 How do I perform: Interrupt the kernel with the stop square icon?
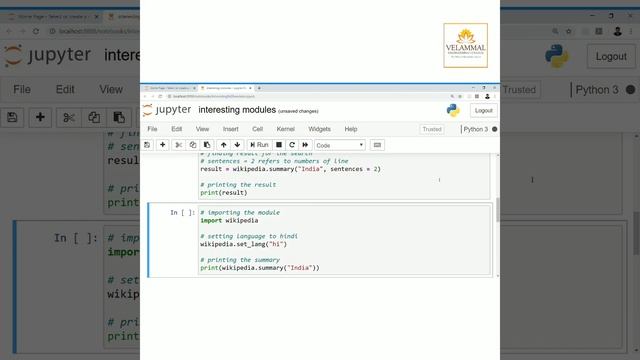[x=279, y=145]
